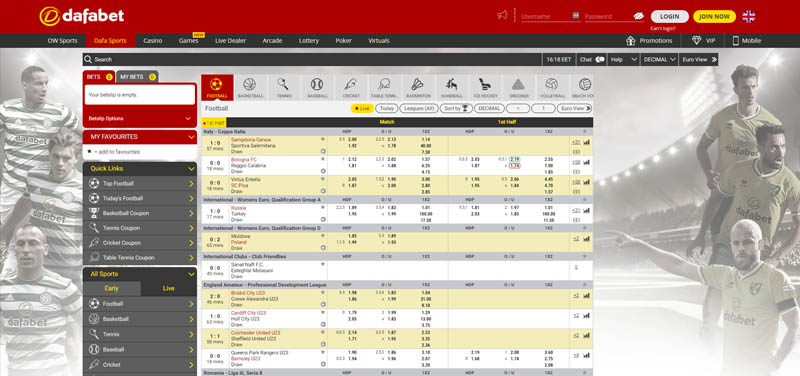Favourite the Sampdoria Genoa match star

(322, 139)
